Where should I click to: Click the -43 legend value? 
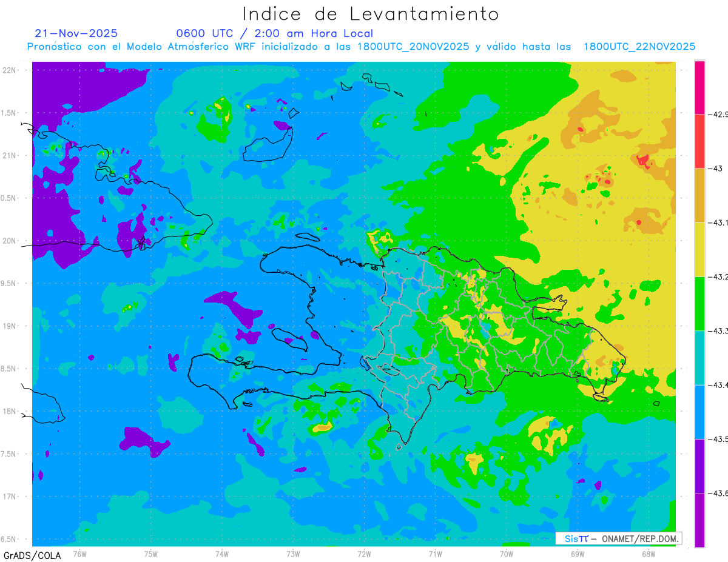click(715, 169)
